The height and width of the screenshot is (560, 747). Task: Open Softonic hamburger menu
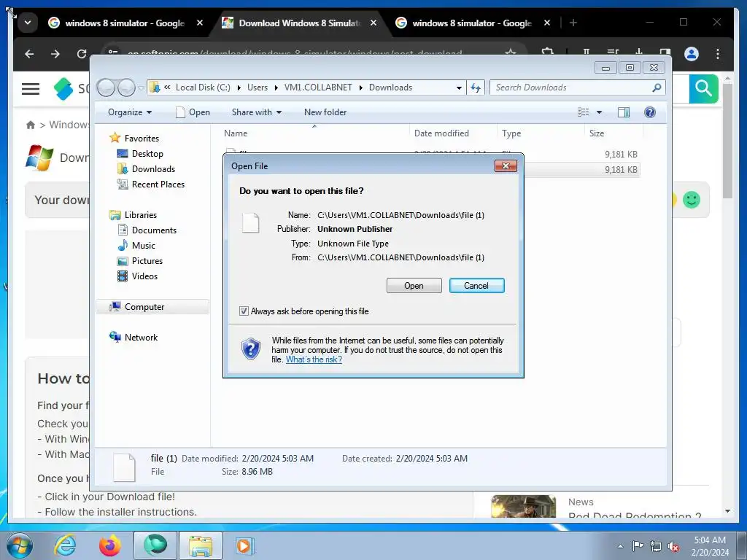click(x=31, y=88)
